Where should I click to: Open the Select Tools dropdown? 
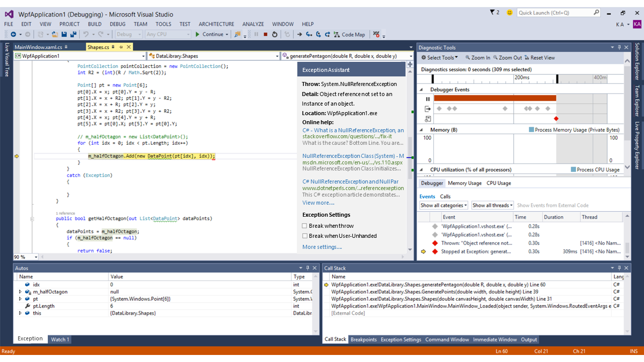point(439,58)
